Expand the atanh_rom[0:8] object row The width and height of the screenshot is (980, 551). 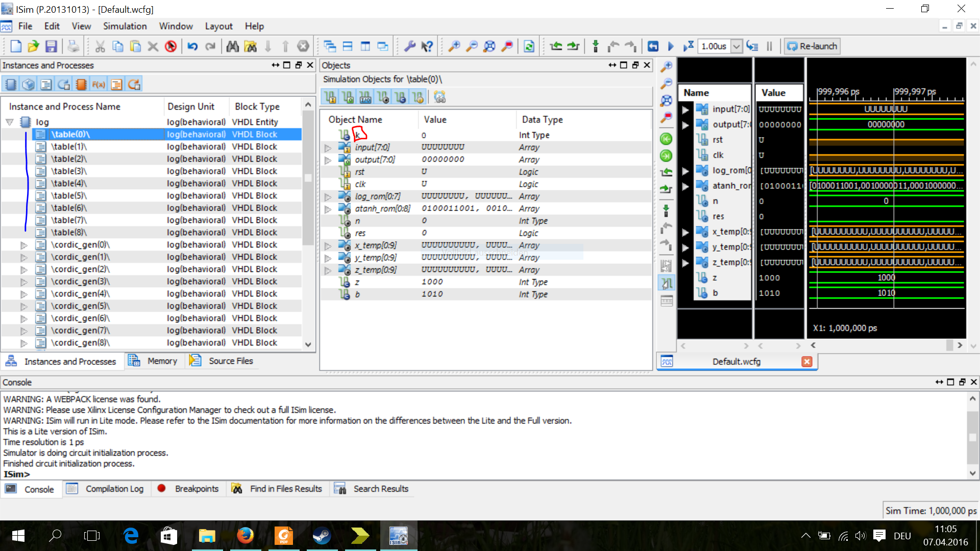point(328,209)
